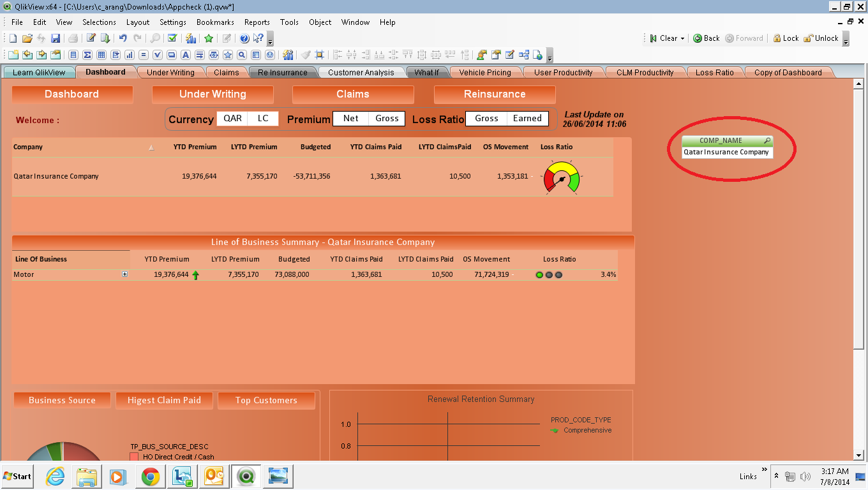
Task: Open Google Chrome from the taskbar
Action: click(x=151, y=477)
